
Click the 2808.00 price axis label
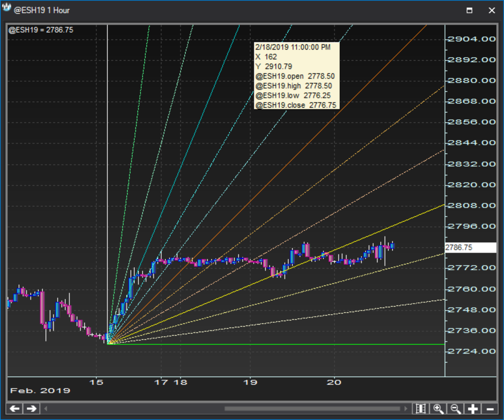[x=471, y=205]
